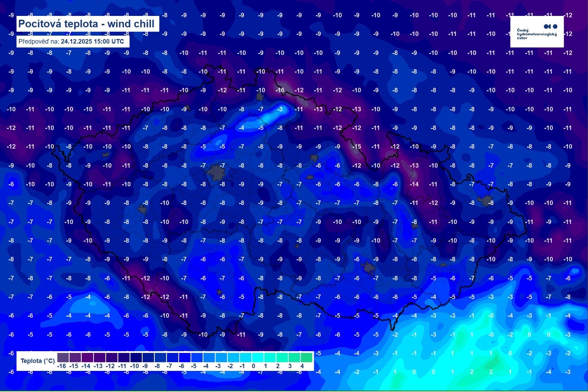Screen dimensions: 588x392
Task: Click the -16 wind chill value on map
Action: click(x=280, y=90)
